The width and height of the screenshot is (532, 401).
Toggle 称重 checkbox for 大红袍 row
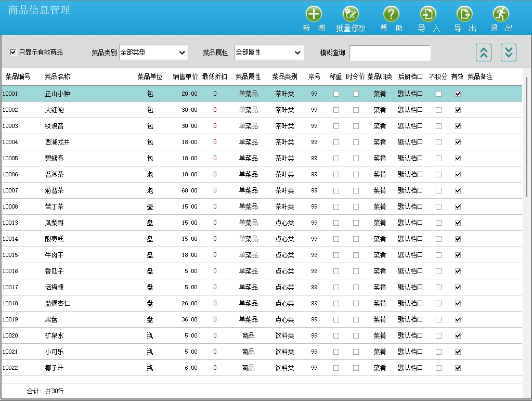[x=336, y=110]
